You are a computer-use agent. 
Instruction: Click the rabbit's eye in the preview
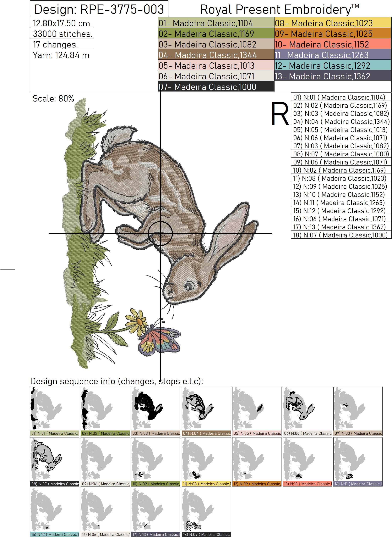[189, 286]
